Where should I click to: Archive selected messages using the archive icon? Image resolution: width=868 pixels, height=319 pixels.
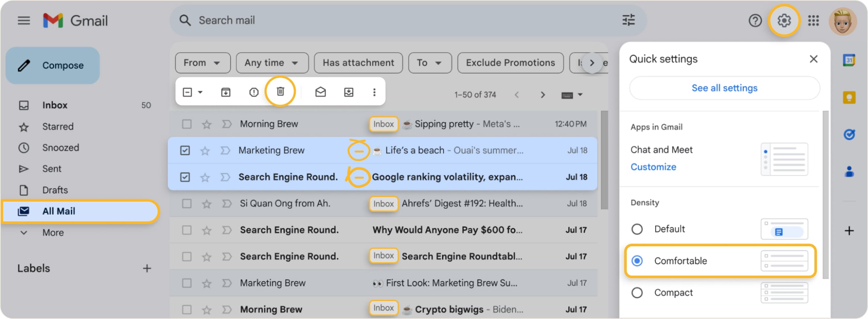coord(226,92)
